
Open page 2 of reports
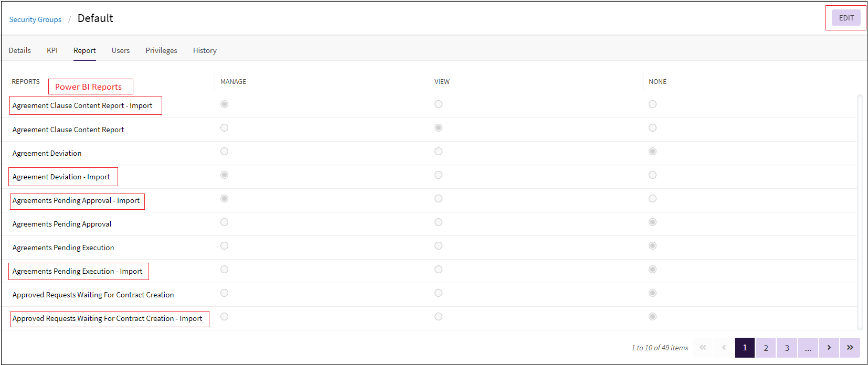(x=766, y=348)
